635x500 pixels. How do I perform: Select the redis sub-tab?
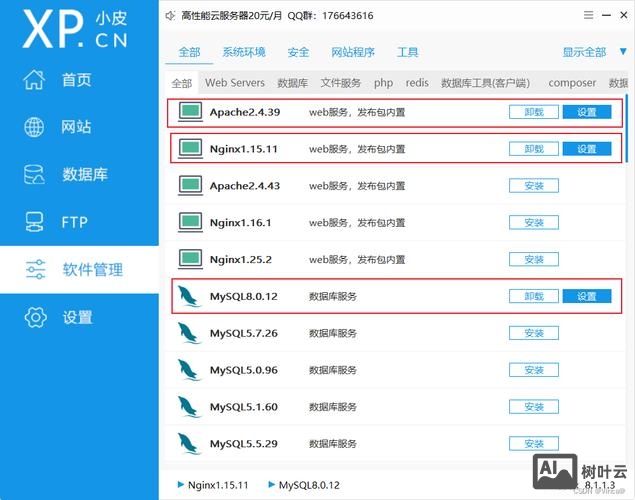[417, 83]
